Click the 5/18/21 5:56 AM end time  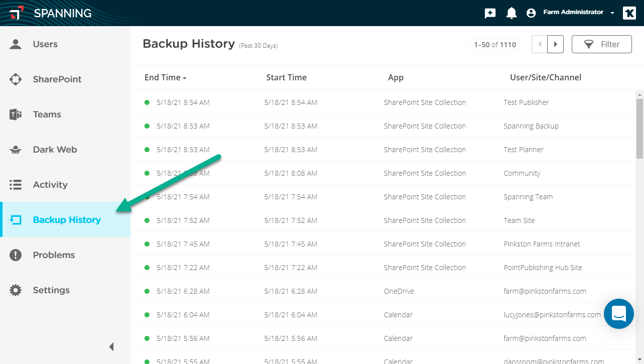[x=183, y=338]
